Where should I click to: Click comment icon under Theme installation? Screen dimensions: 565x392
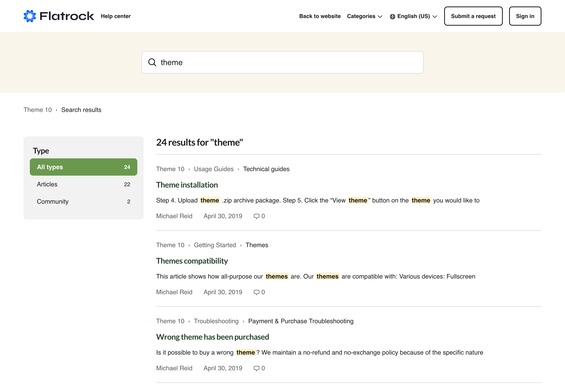click(x=256, y=216)
